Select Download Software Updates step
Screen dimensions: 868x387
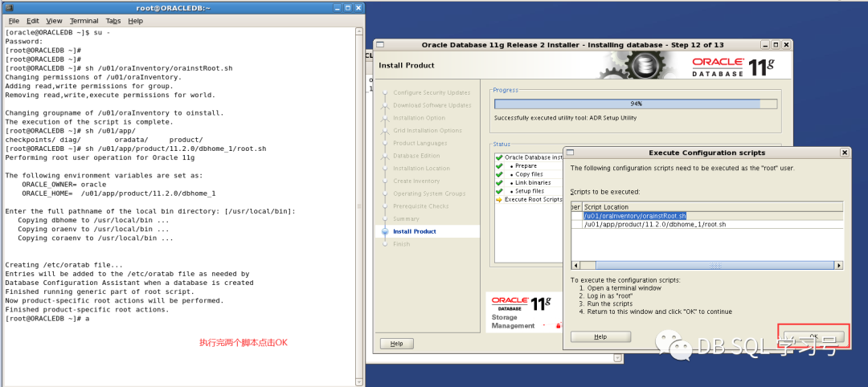(432, 105)
